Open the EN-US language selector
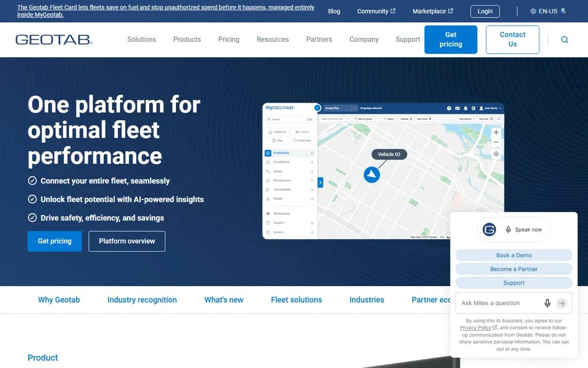 (x=548, y=11)
